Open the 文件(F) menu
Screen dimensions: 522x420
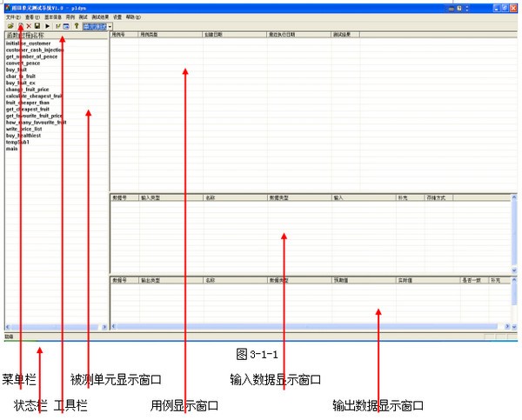tap(12, 17)
